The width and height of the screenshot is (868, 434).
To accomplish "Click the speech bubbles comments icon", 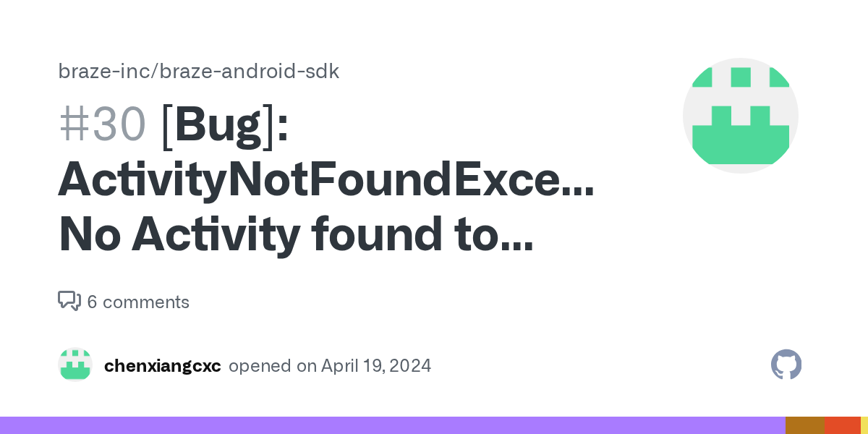I will pos(69,302).
